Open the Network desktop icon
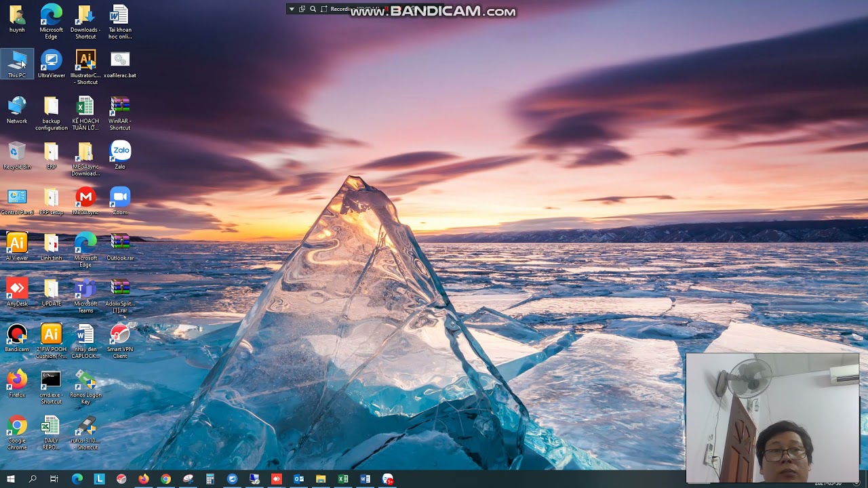868x488 pixels. pos(17,110)
